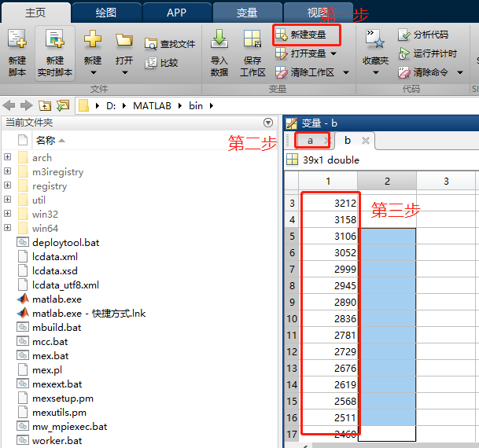
Task: Click 清除工作区 (Clear Workspace)
Action: pos(304,72)
